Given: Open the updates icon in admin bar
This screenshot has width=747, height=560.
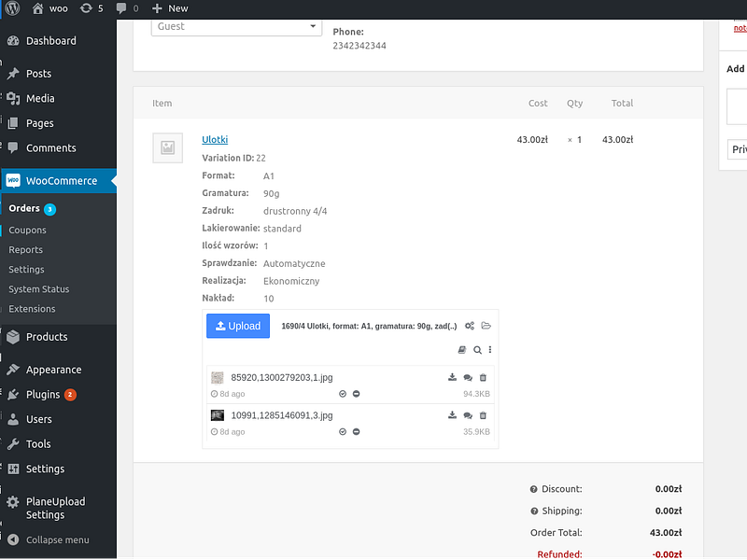Looking at the screenshot, I should [x=91, y=8].
